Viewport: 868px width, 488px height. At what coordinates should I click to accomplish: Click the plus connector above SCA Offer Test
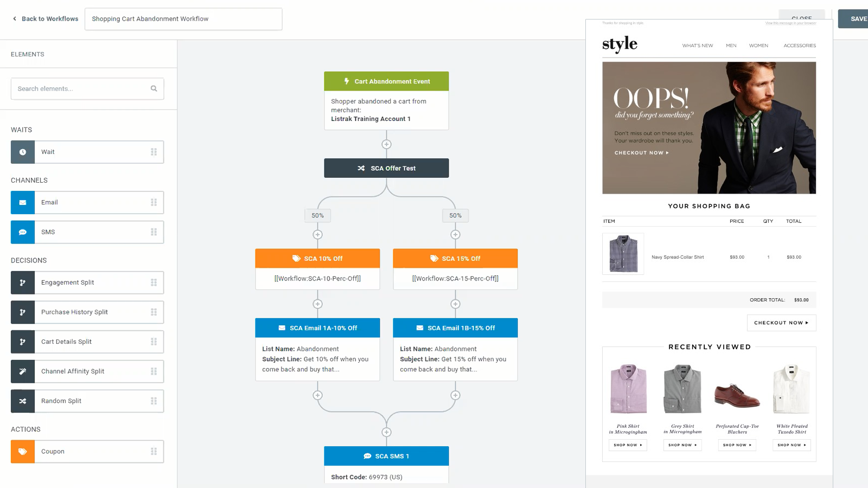[386, 144]
